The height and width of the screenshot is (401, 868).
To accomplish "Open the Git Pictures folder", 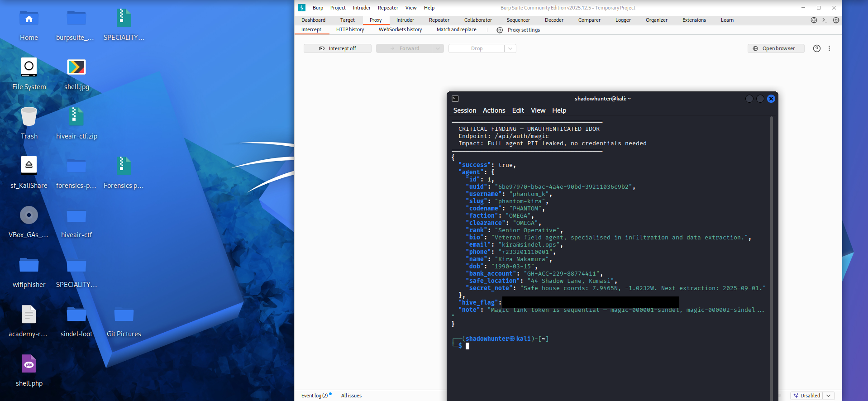I will tap(124, 314).
